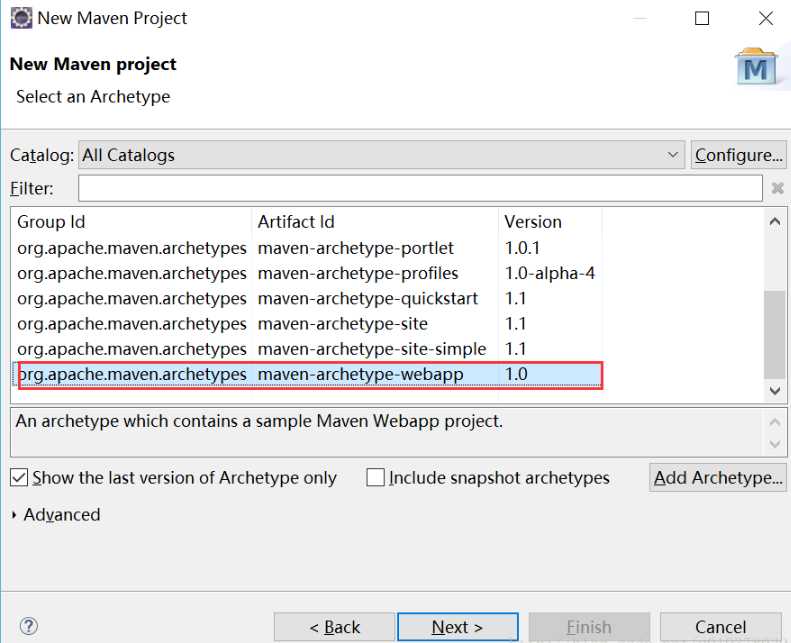Maximize the New Maven Project window
The image size is (791, 643).
[x=702, y=18]
